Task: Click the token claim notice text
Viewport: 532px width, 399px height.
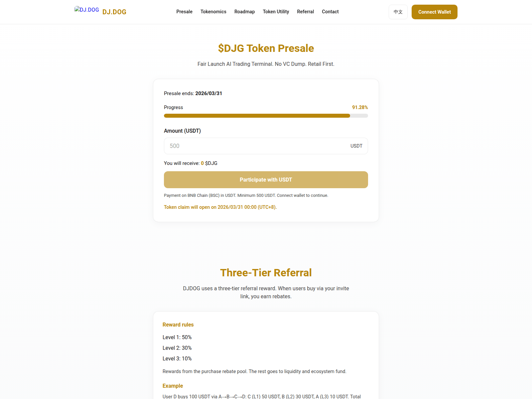Action: pyautogui.click(x=220, y=207)
